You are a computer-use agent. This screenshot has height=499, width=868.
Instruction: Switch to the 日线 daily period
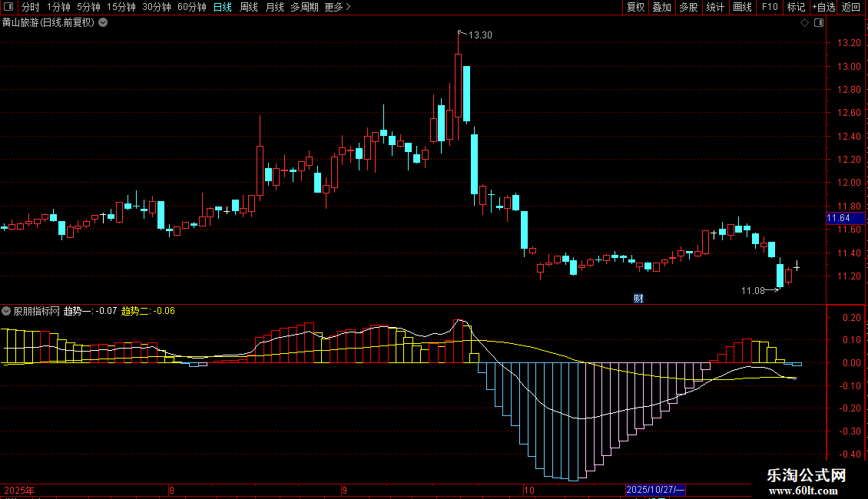coord(223,7)
